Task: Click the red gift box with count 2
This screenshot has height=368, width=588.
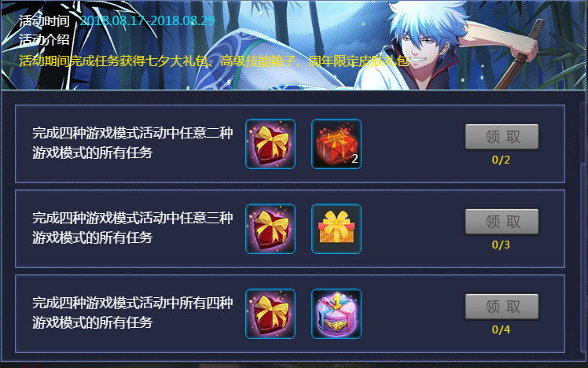Action: click(336, 144)
